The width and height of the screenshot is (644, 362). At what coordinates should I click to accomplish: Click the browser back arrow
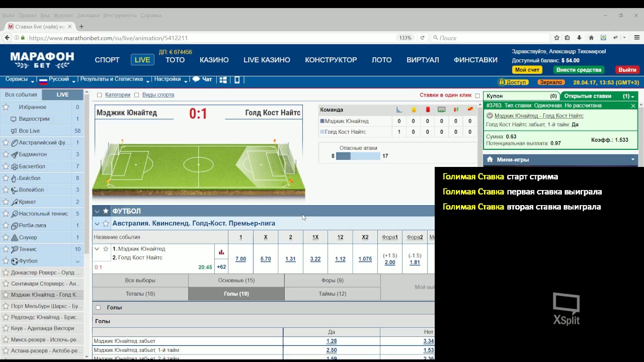pyautogui.click(x=7, y=38)
